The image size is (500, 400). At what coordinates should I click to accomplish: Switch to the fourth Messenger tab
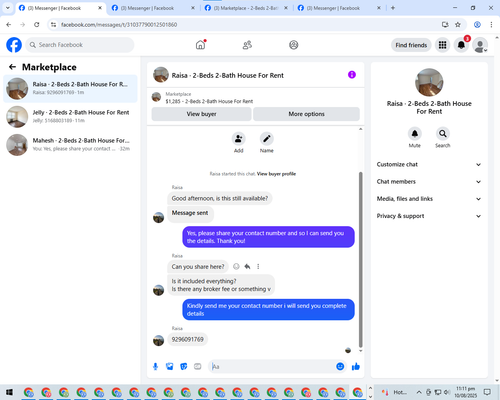tap(339, 8)
